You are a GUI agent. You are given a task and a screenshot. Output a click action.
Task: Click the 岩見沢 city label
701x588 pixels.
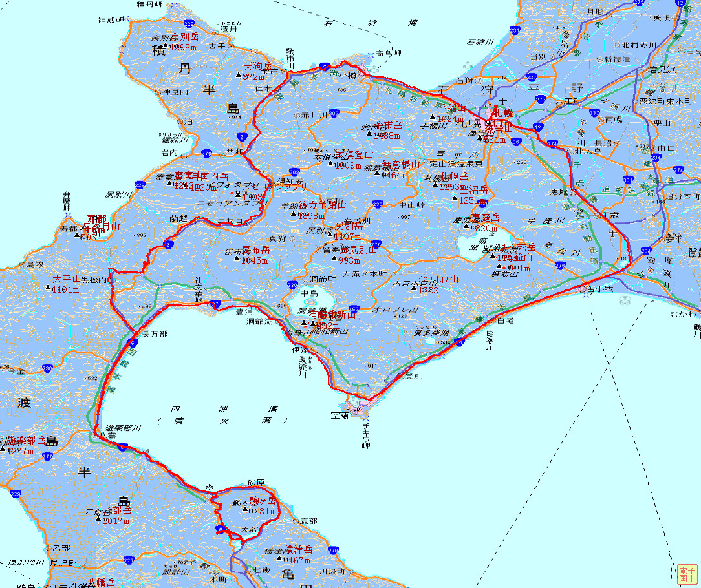coord(663,70)
